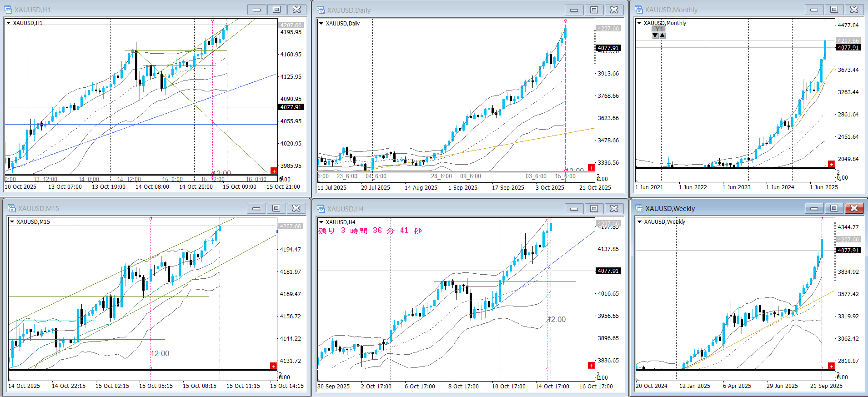Click the chart icon in the XAUUSD,Monthly title bar
This screenshot has width=868, height=397.
[639, 10]
